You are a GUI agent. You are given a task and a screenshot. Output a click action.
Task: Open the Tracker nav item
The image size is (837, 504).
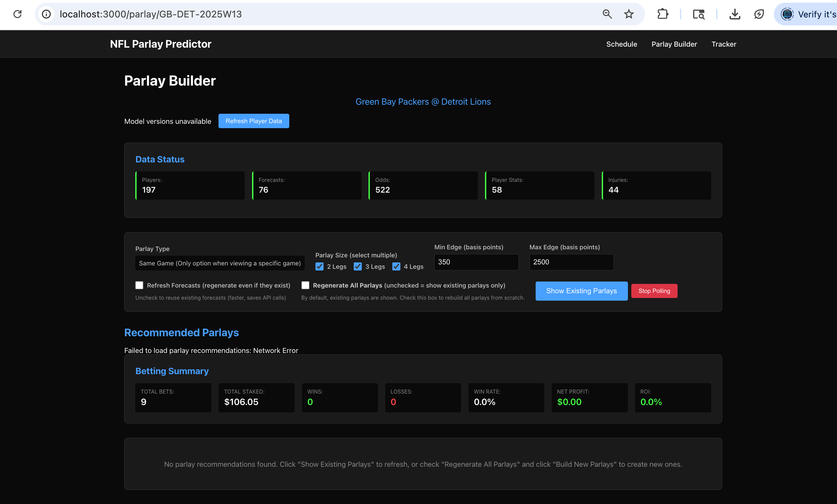tap(724, 44)
